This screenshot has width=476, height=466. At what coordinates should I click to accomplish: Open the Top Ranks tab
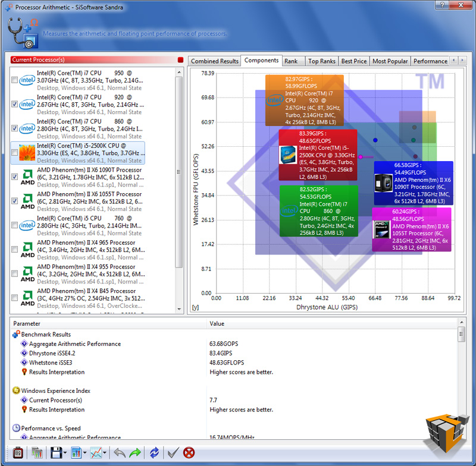click(322, 61)
